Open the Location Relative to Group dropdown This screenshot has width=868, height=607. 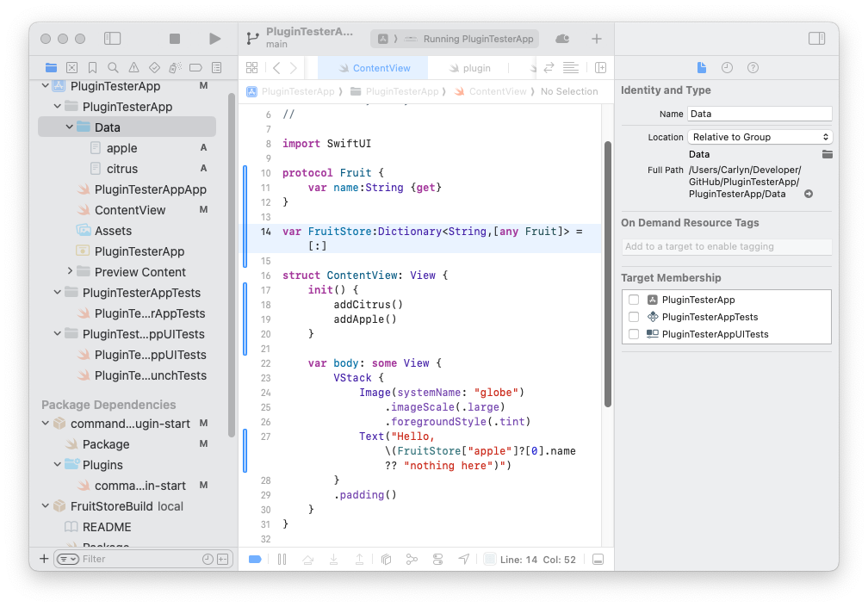click(760, 137)
